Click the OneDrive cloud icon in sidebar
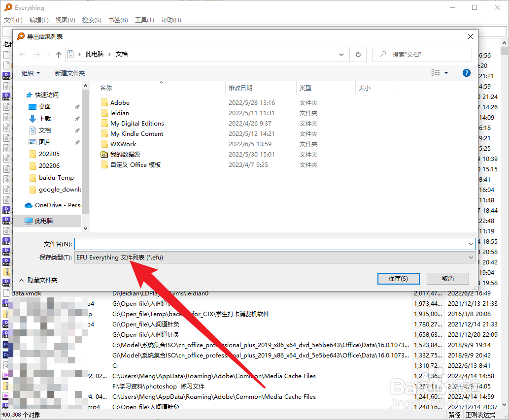Viewport: 509px width, 420px height. [29, 205]
